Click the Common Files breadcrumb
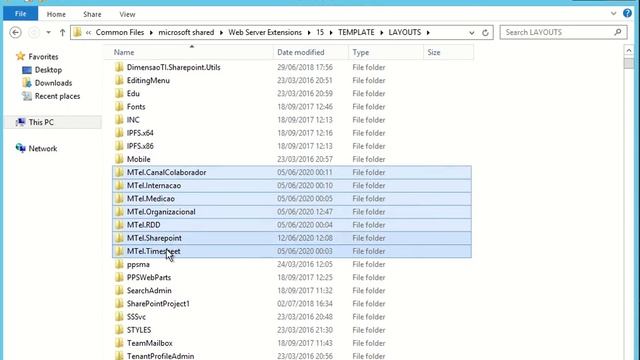The width and height of the screenshot is (640, 360). (120, 32)
